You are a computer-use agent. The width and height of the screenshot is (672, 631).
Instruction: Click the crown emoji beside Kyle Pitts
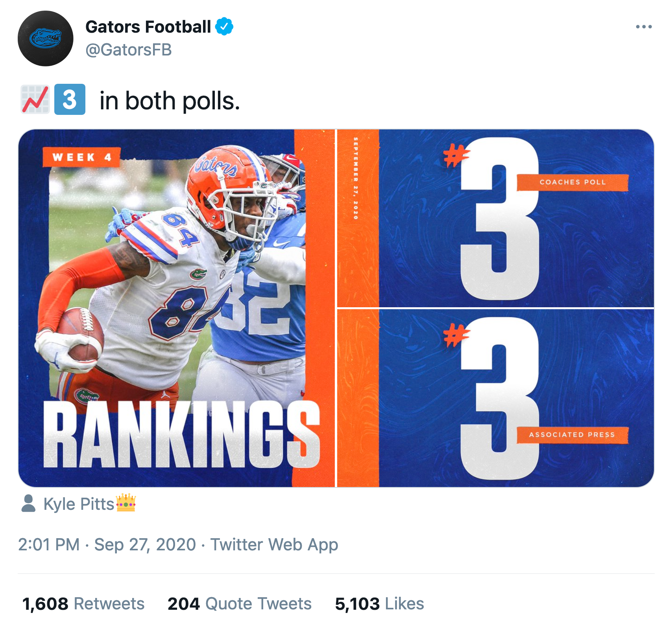click(x=126, y=503)
